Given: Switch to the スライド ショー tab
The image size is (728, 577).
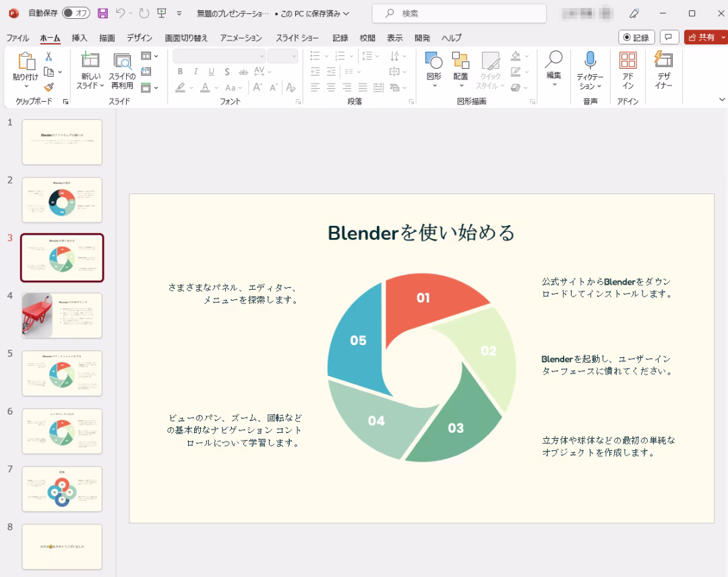Looking at the screenshot, I should [297, 38].
